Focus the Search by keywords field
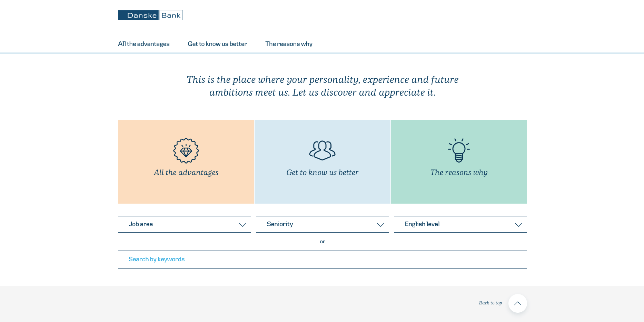This screenshot has width=644, height=322. click(x=323, y=260)
